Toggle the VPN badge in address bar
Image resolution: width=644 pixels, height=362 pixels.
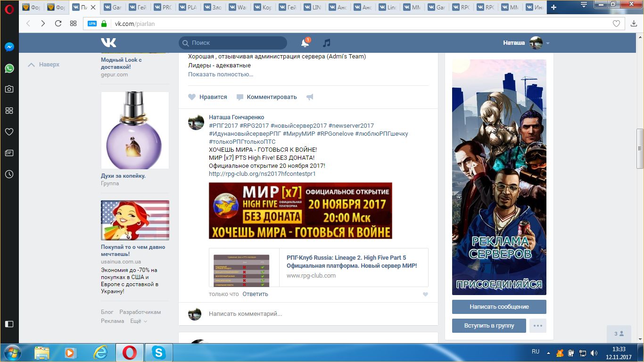[x=92, y=24]
